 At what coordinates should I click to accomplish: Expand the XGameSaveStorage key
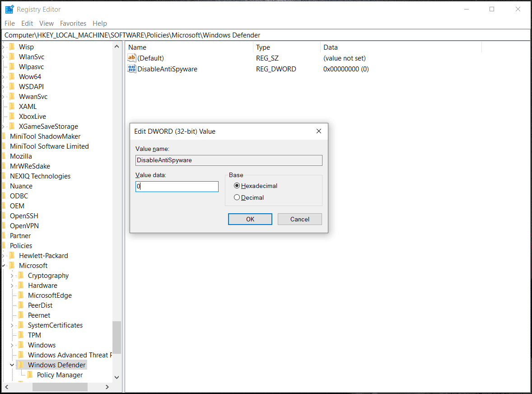pos(4,127)
